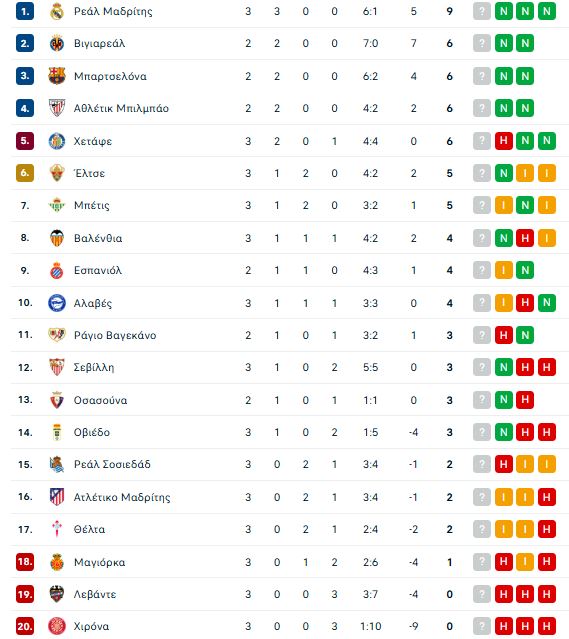Image resolution: width=569 pixels, height=639 pixels.
Task: Click Espanyol's green N win badge
Action: 525,270
